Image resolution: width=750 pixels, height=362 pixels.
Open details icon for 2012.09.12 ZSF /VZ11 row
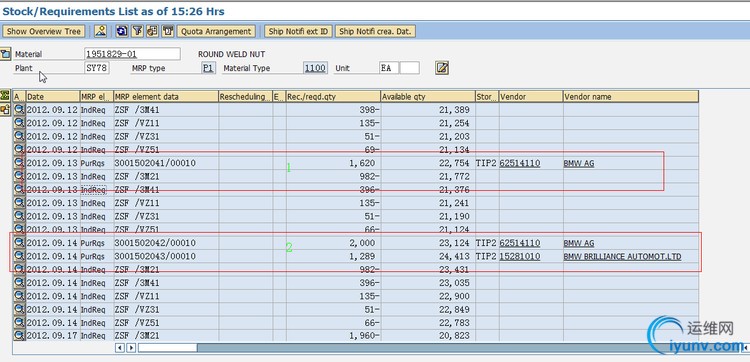[x=19, y=123]
